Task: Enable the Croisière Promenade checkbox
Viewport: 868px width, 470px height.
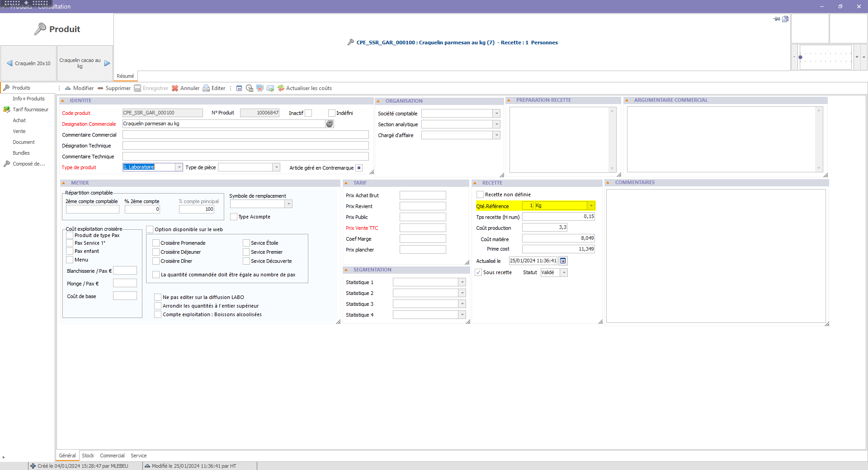Action: [x=156, y=243]
